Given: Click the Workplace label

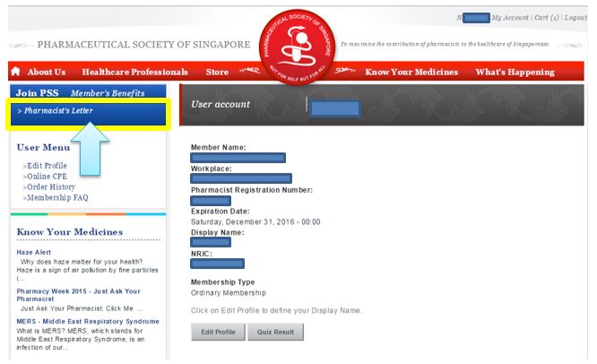Looking at the screenshot, I should pyautogui.click(x=212, y=169).
